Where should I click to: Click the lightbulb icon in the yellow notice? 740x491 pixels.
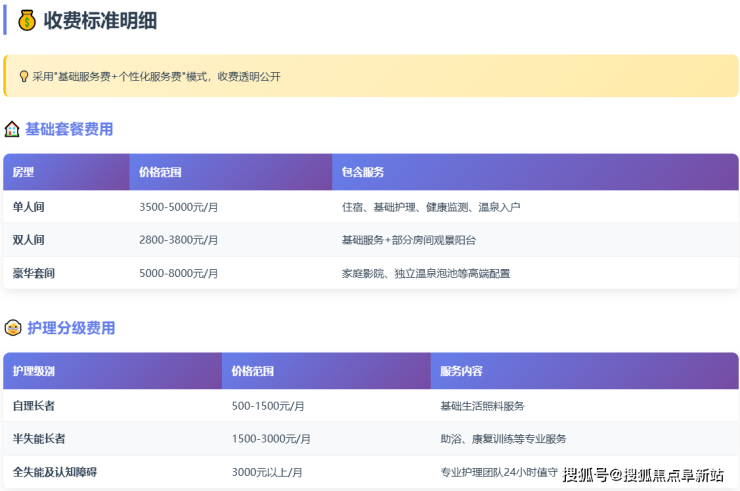[x=23, y=76]
